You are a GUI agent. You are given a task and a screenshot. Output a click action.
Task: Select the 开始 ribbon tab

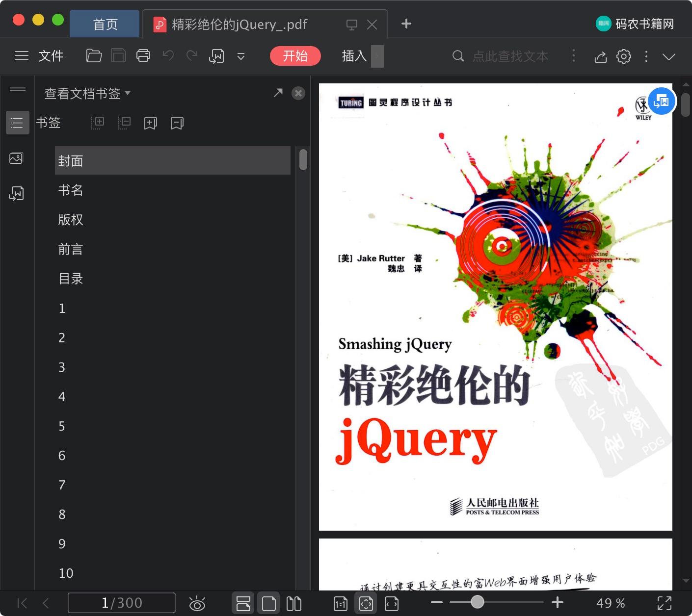(295, 56)
